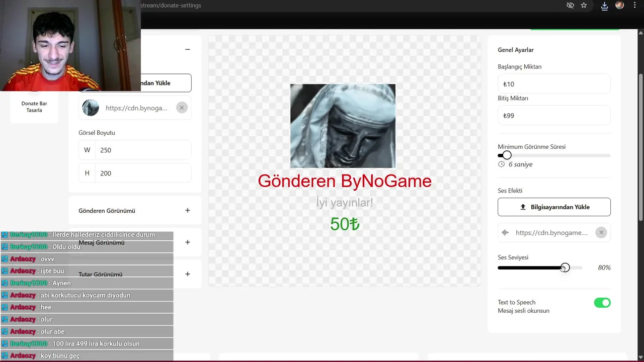Expand Mesaj Görünümü section
The image size is (644, 362).
188,242
